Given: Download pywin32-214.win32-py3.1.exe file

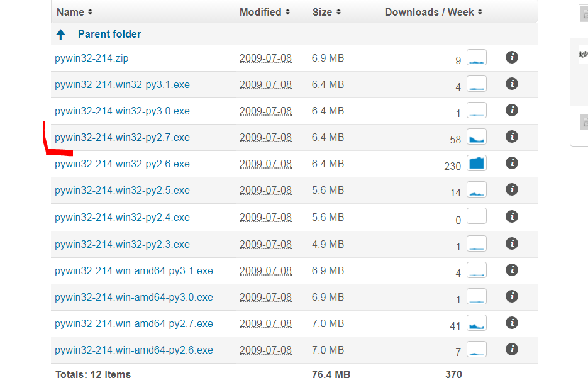Looking at the screenshot, I should tap(122, 84).
